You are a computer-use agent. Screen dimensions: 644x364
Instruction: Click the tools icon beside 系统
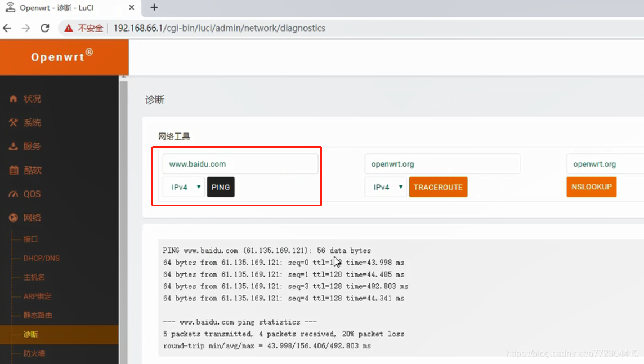pos(13,123)
